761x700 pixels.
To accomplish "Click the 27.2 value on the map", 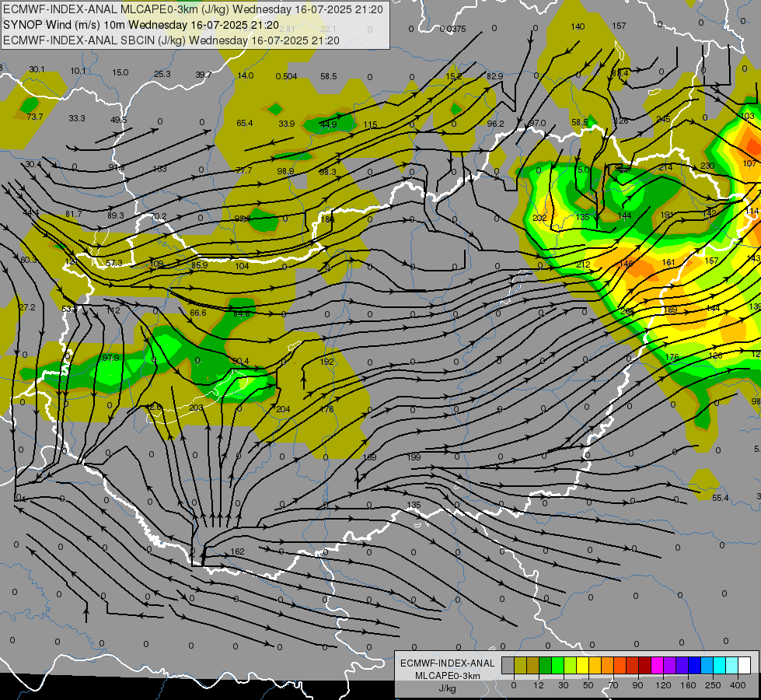I will coord(27,307).
